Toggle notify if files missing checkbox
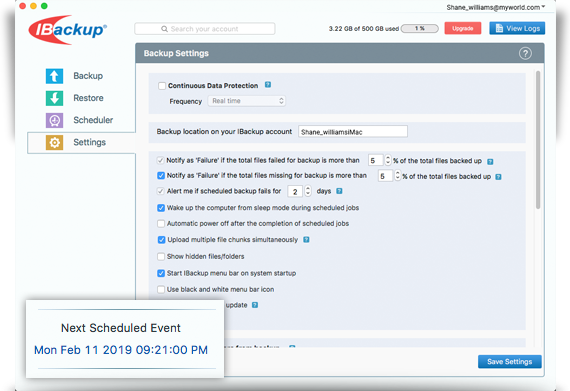The height and width of the screenshot is (391, 570). pyautogui.click(x=161, y=176)
